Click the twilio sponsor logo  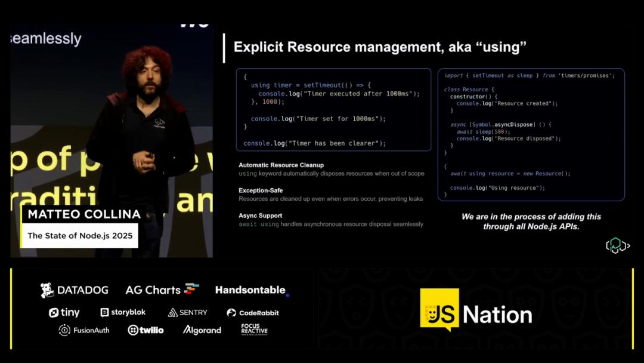click(x=145, y=330)
